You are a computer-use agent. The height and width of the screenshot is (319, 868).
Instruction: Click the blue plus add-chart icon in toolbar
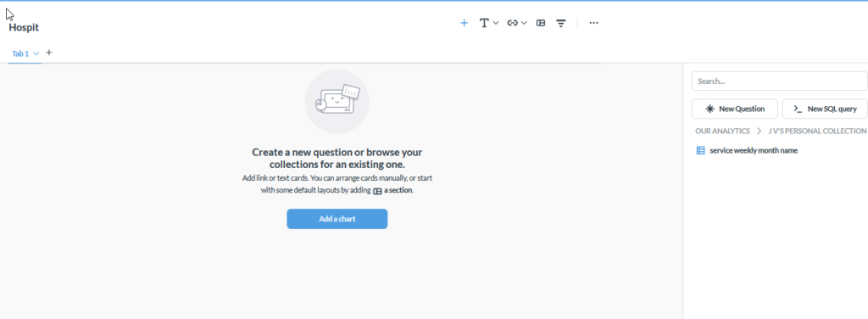tap(464, 23)
